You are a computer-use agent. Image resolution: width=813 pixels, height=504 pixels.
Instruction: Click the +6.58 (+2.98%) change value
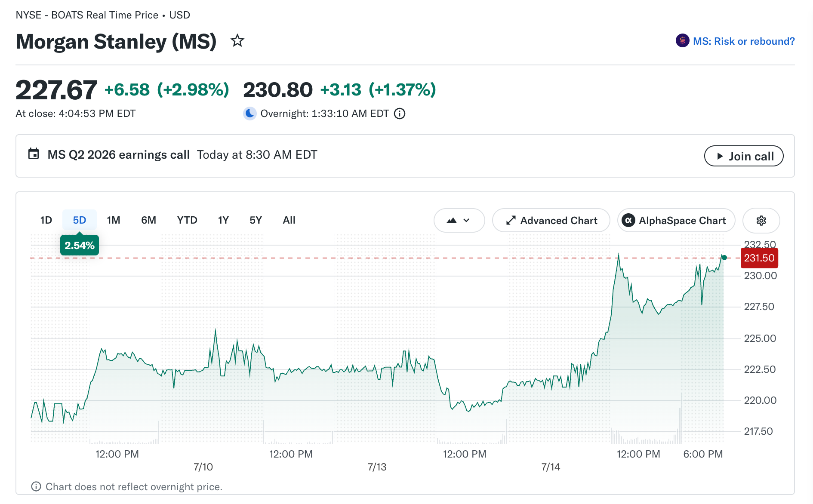tap(167, 90)
